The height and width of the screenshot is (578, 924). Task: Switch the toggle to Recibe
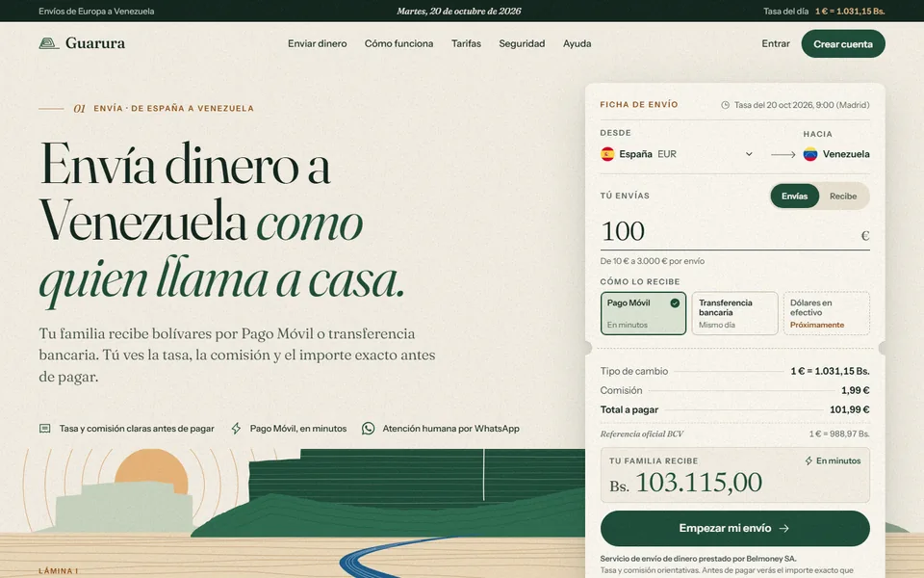click(x=843, y=196)
